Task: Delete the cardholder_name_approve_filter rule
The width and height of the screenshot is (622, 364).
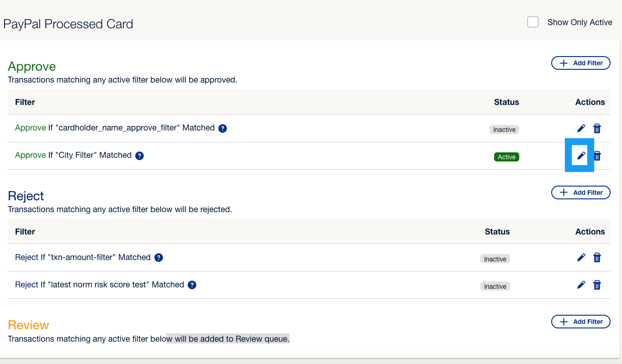Action: [597, 129]
